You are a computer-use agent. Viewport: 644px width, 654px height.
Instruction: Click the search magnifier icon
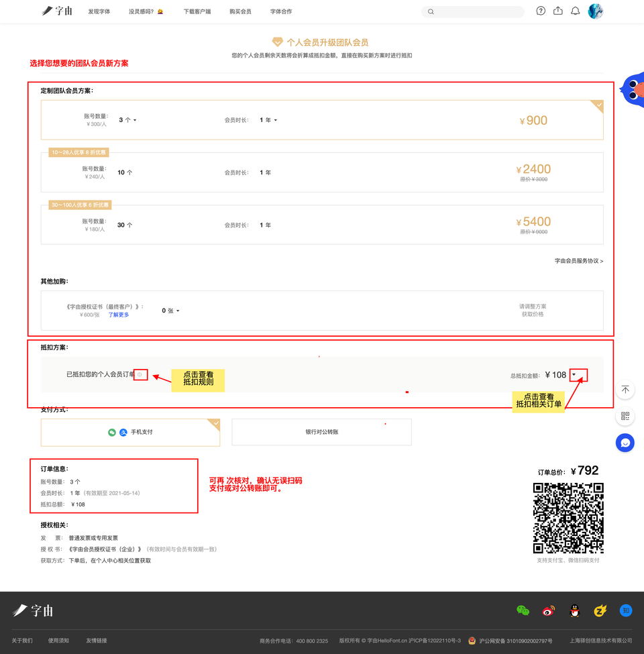coord(431,11)
